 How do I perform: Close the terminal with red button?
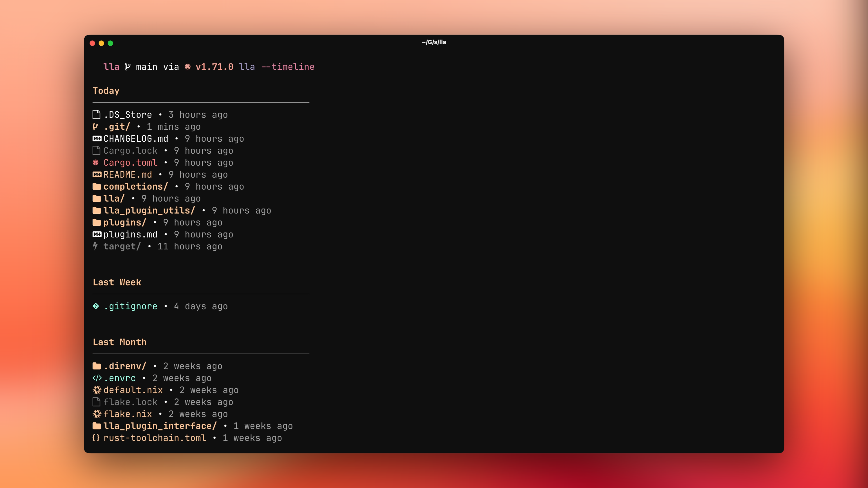(x=92, y=43)
